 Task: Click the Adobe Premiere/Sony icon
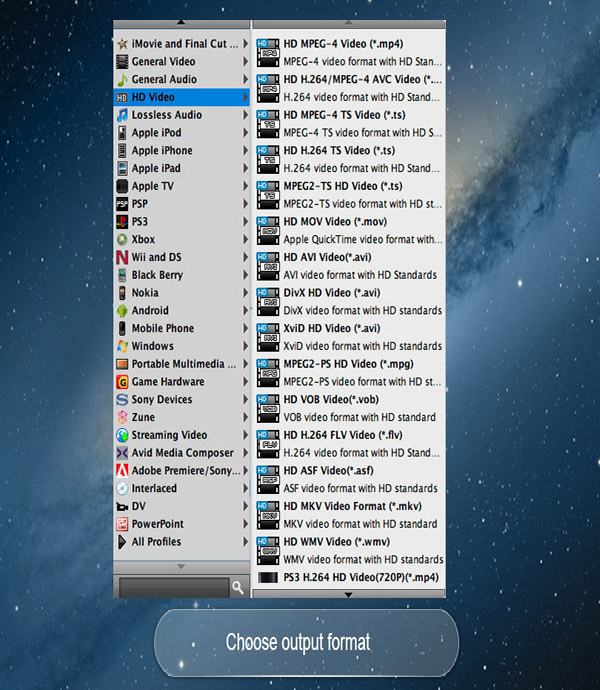point(122,471)
